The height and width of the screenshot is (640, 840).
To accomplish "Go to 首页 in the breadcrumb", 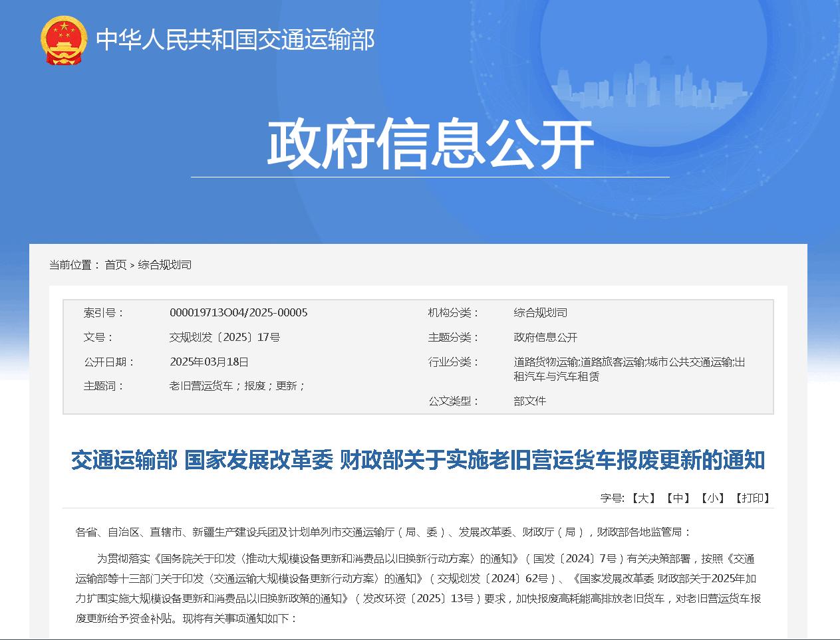I will pyautogui.click(x=115, y=265).
